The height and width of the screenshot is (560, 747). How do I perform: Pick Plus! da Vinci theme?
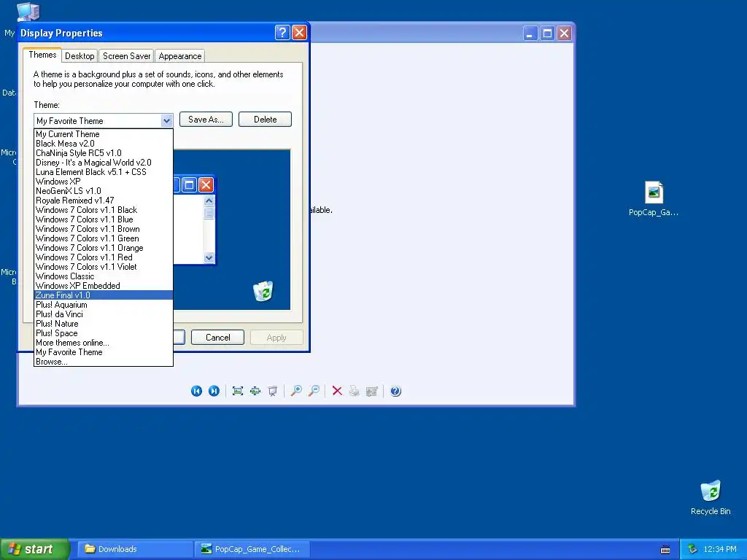[104, 314]
